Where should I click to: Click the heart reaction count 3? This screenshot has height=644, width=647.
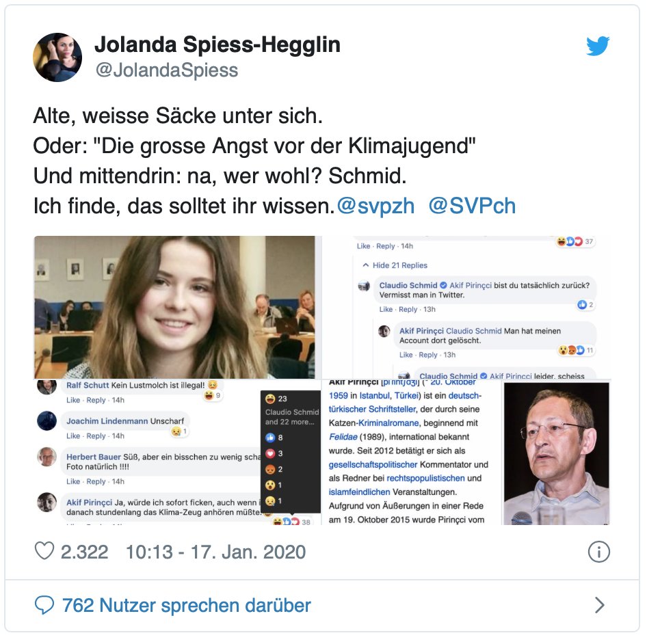click(x=274, y=453)
